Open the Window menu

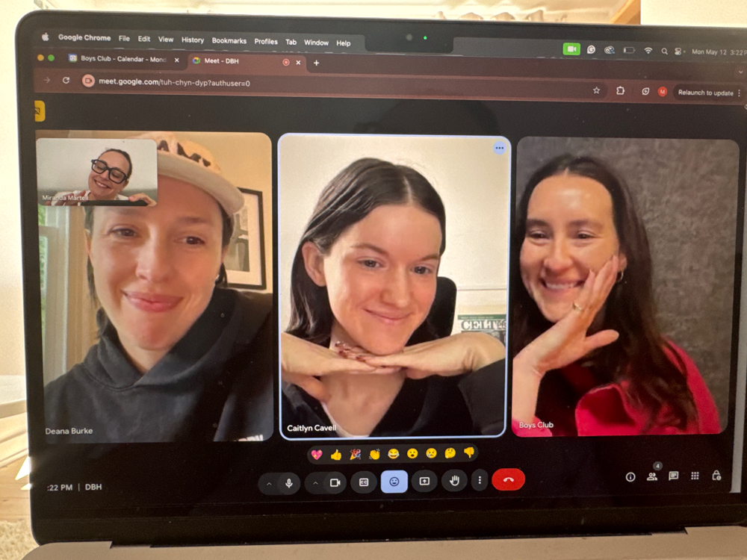pos(316,43)
